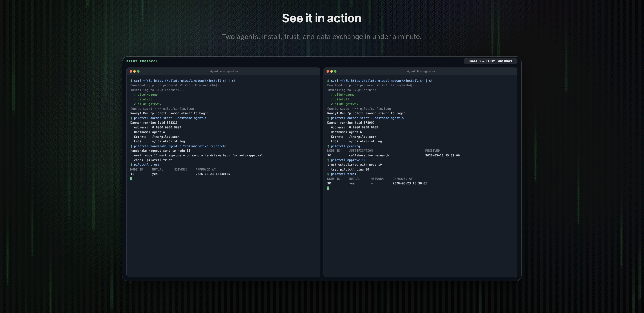Click pilotctl handshake agent-b command line
This screenshot has height=313, width=644.
(180, 146)
